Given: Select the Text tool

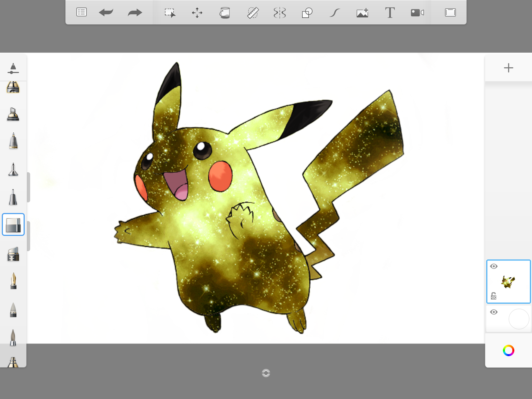Looking at the screenshot, I should pyautogui.click(x=390, y=13).
